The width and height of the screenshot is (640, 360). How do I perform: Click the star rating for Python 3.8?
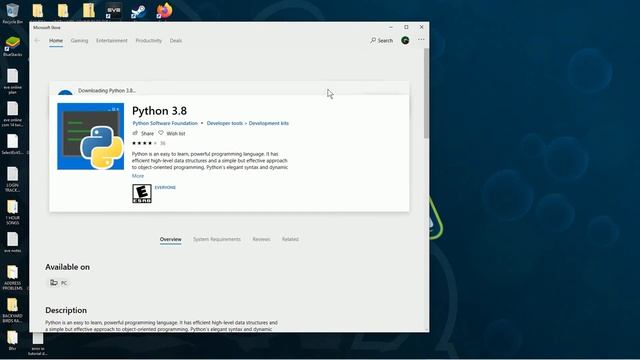(x=144, y=143)
